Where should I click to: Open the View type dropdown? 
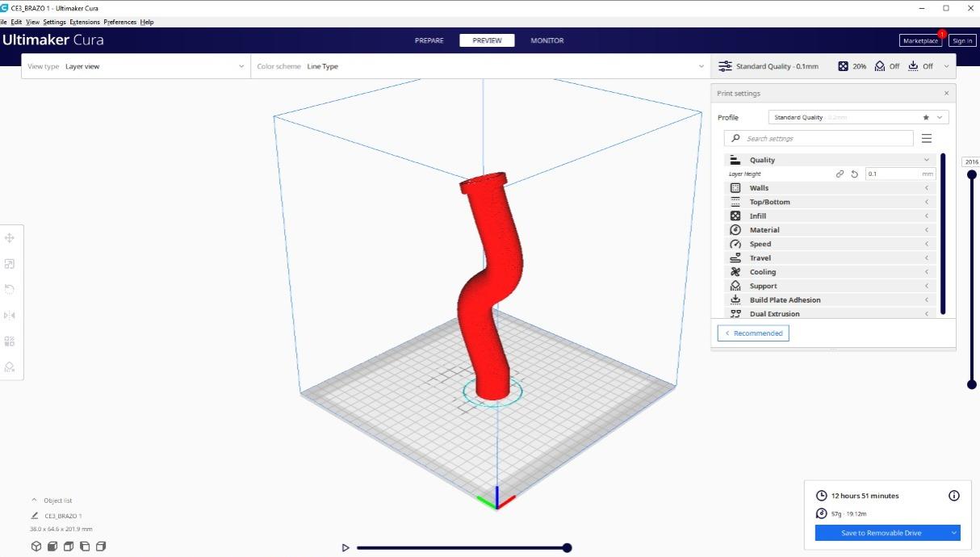click(x=136, y=66)
